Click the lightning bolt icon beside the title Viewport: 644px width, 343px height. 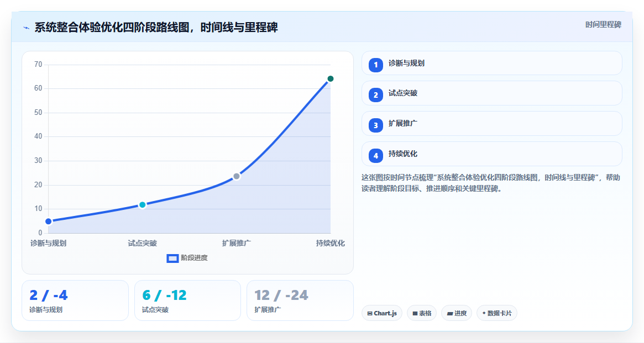pyautogui.click(x=27, y=28)
